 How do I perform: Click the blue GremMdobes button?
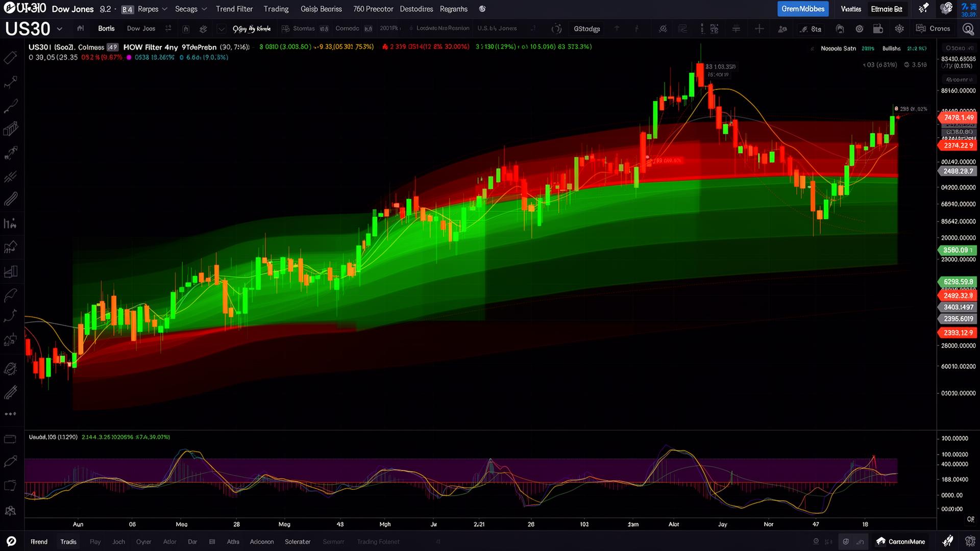click(802, 9)
